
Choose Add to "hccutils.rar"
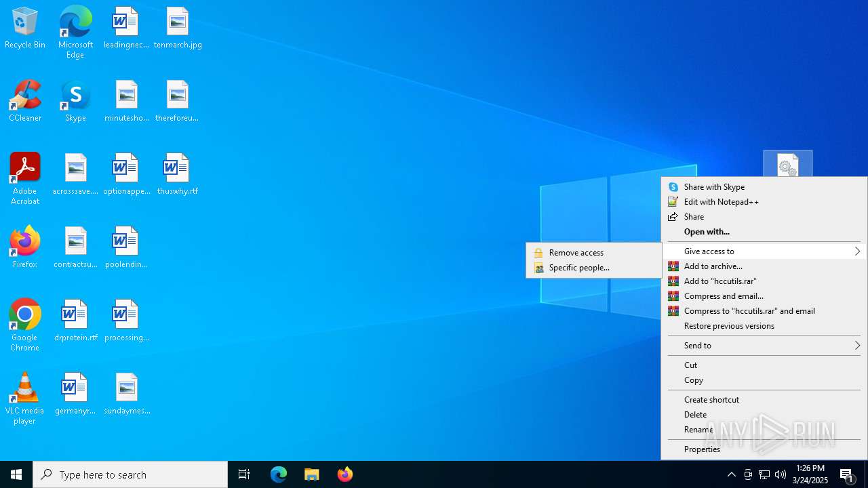click(764, 281)
